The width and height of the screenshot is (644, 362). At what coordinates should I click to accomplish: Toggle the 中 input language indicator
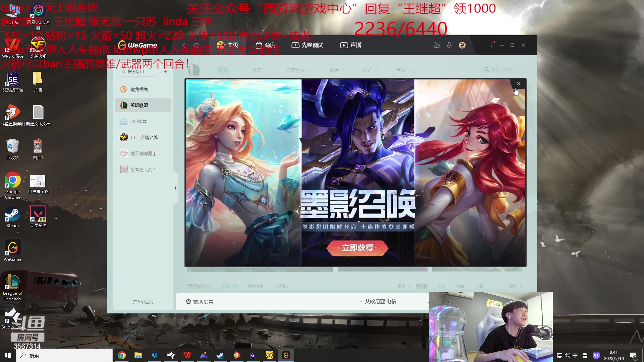(x=575, y=355)
